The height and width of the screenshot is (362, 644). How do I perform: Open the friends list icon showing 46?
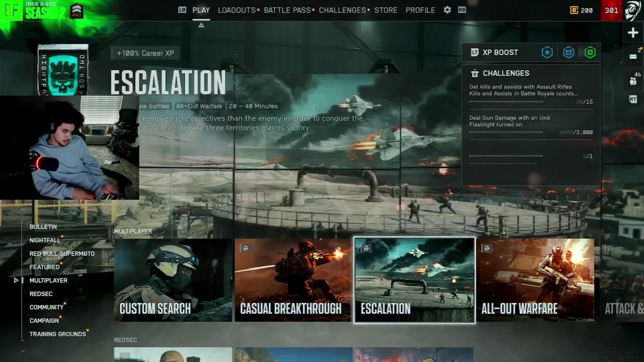coord(633,80)
